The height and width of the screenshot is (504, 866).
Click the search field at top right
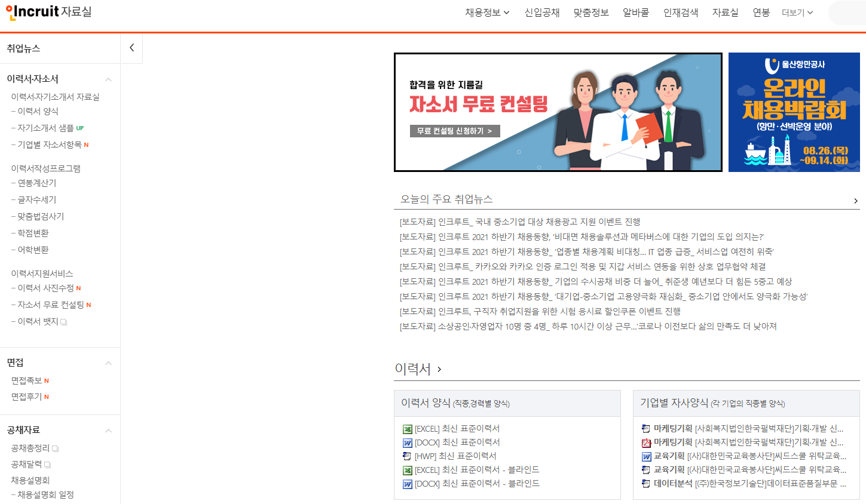click(x=847, y=13)
